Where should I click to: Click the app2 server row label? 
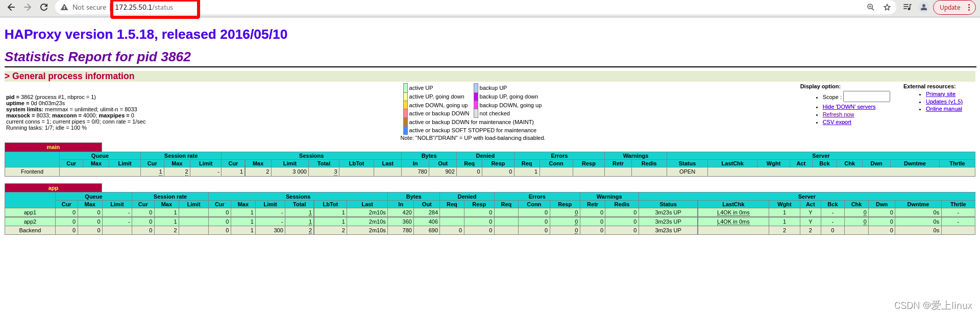pyautogui.click(x=30, y=222)
